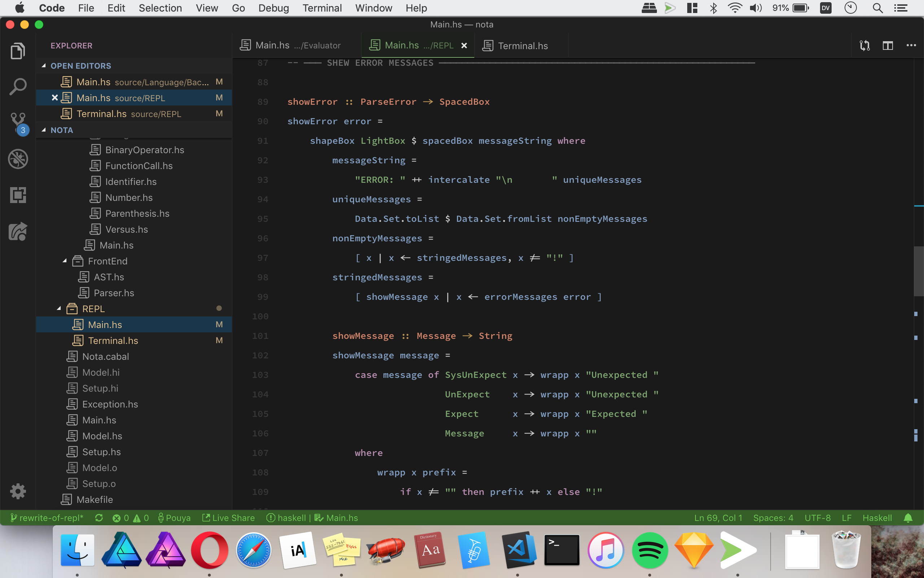Split the editor to the right
Screen dimensions: 924x578
[x=888, y=46]
